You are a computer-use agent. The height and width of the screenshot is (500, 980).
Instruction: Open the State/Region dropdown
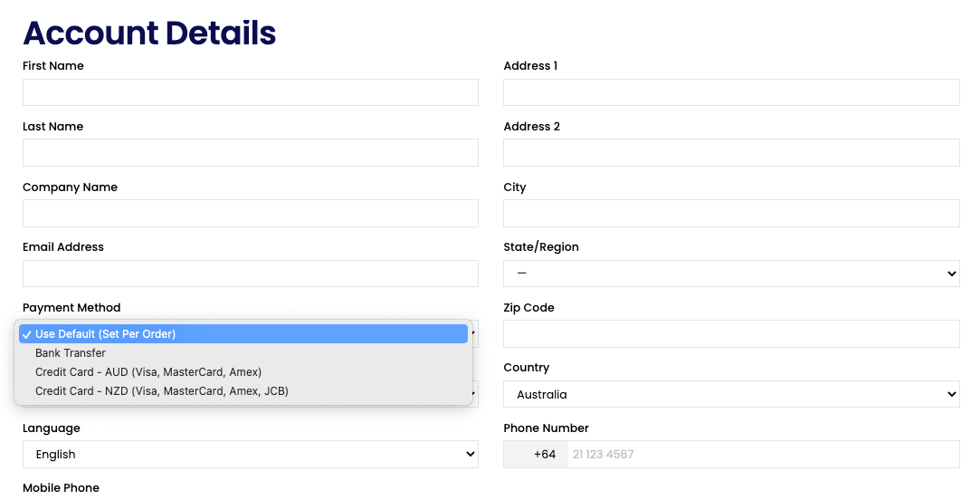pos(731,274)
